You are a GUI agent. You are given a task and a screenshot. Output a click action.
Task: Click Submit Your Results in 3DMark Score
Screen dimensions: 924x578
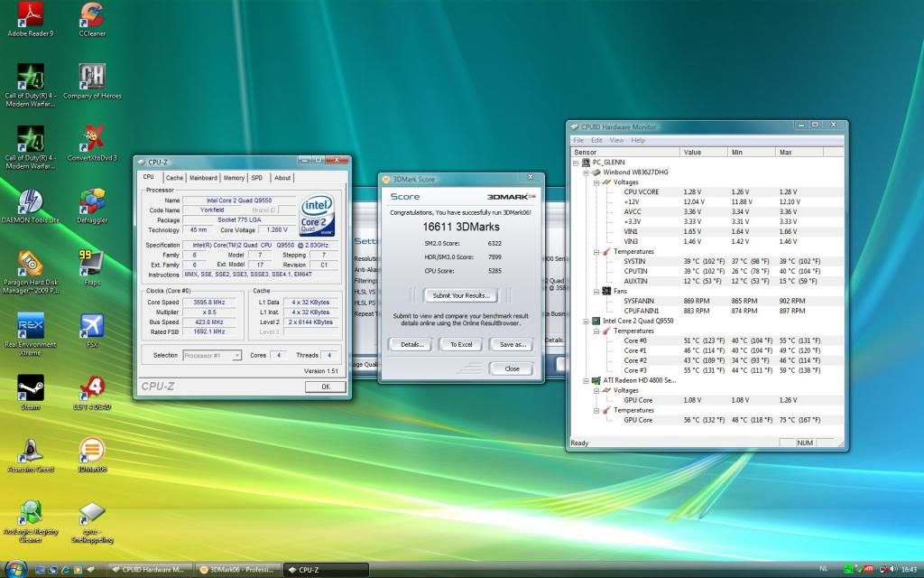pos(461,295)
